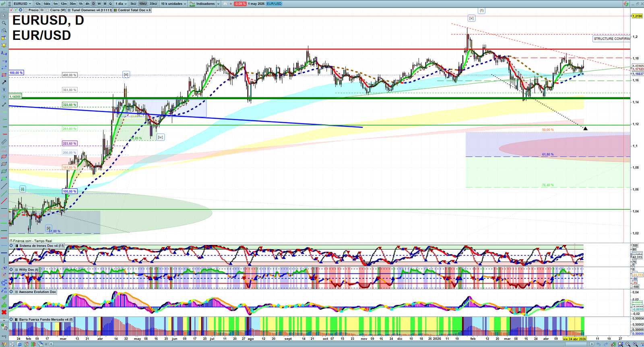This screenshot has height=347, width=644.
Task: Select the cursor pointer tool
Action: [4, 16]
